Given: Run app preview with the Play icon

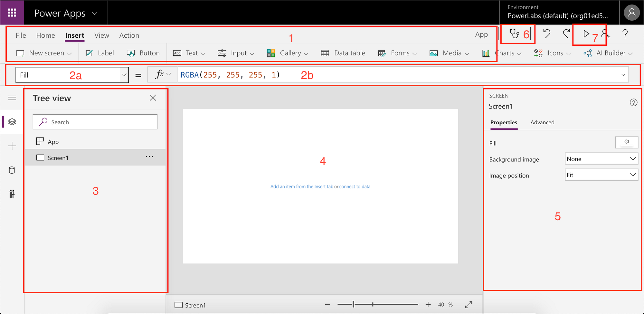Looking at the screenshot, I should [x=586, y=34].
